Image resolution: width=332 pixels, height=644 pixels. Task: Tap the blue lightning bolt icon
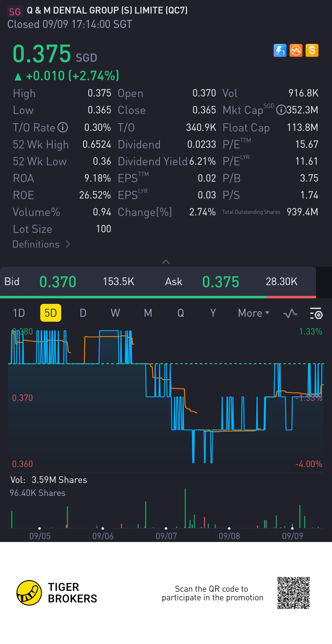click(x=280, y=50)
